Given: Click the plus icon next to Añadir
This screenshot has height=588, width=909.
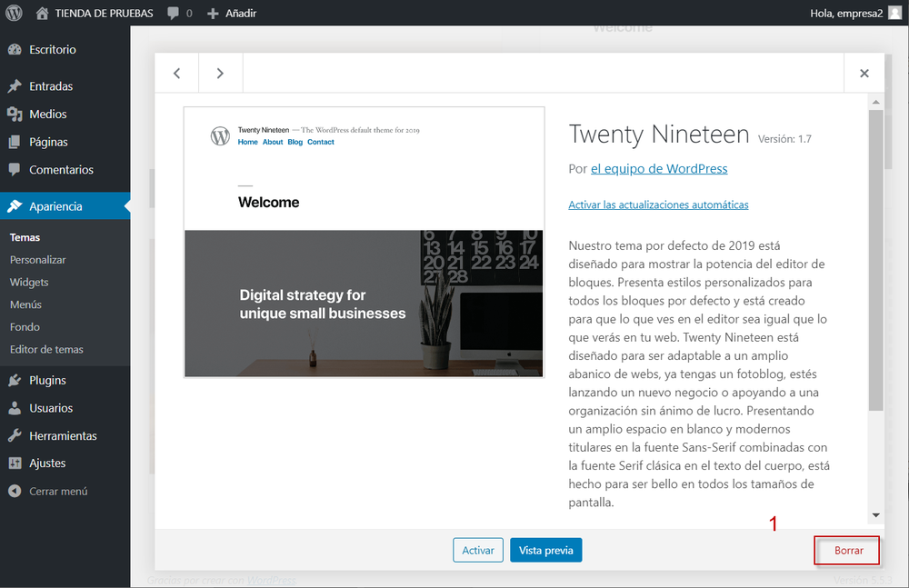Looking at the screenshot, I should [213, 13].
